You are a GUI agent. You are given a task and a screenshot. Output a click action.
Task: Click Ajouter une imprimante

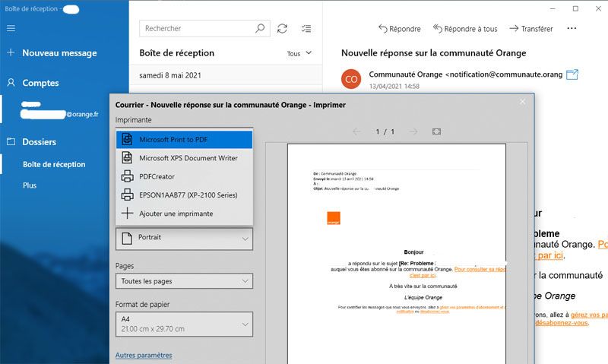pos(184,214)
